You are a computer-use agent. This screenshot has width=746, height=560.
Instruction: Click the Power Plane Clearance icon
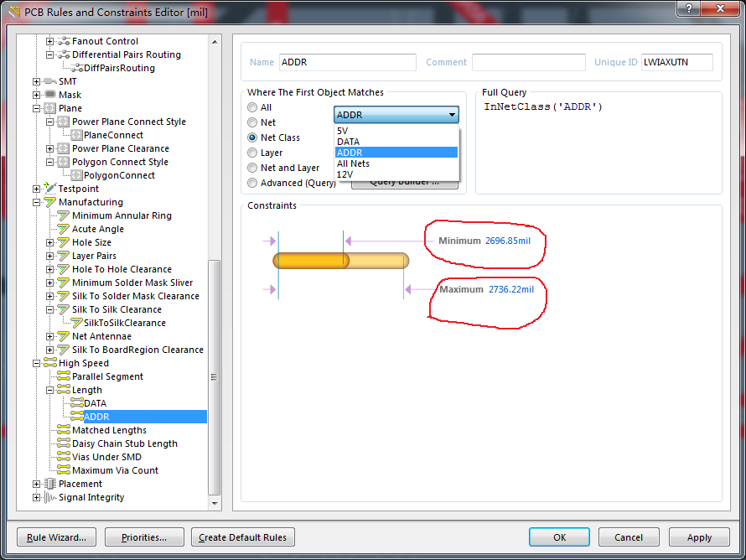coord(63,148)
